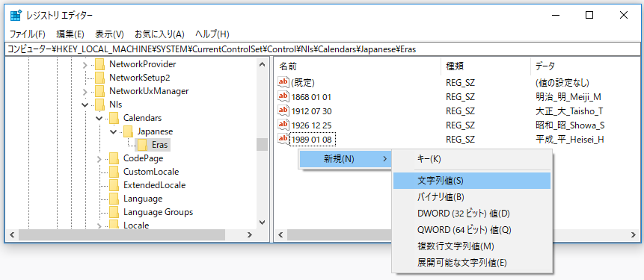Expand the NetworkProvider key
Screen dimensions: 644x280
click(85, 65)
